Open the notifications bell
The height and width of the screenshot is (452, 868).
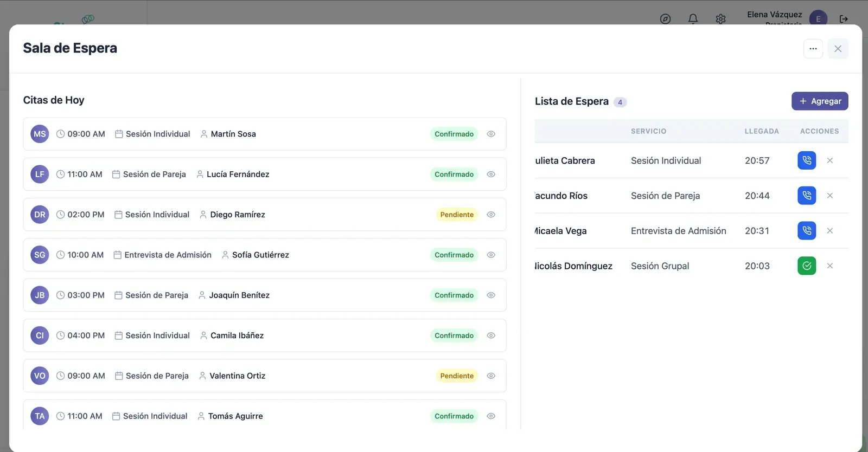coord(693,19)
